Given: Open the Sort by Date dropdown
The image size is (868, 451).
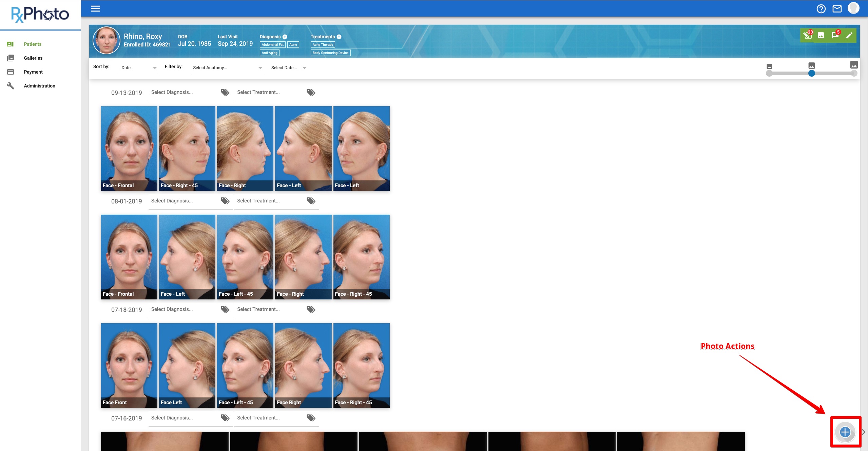Looking at the screenshot, I should pyautogui.click(x=138, y=67).
